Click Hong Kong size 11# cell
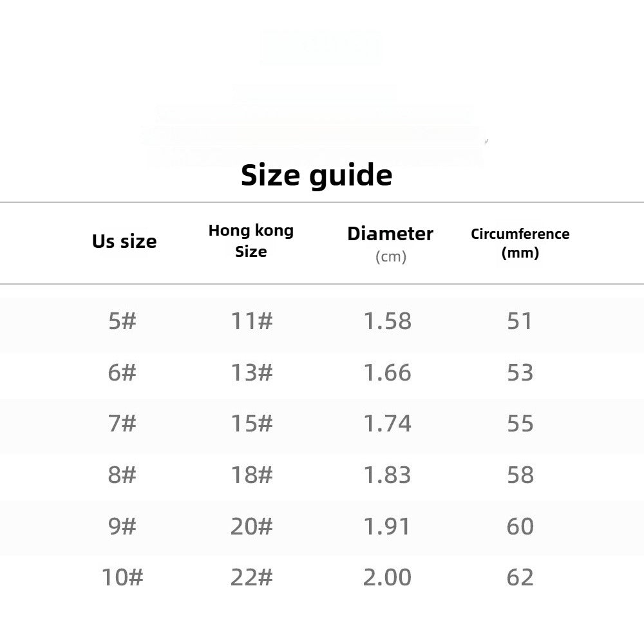The image size is (644, 644). click(252, 321)
